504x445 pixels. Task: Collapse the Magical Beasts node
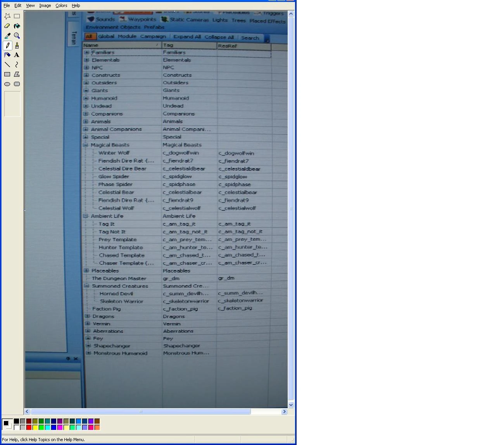[x=86, y=145]
